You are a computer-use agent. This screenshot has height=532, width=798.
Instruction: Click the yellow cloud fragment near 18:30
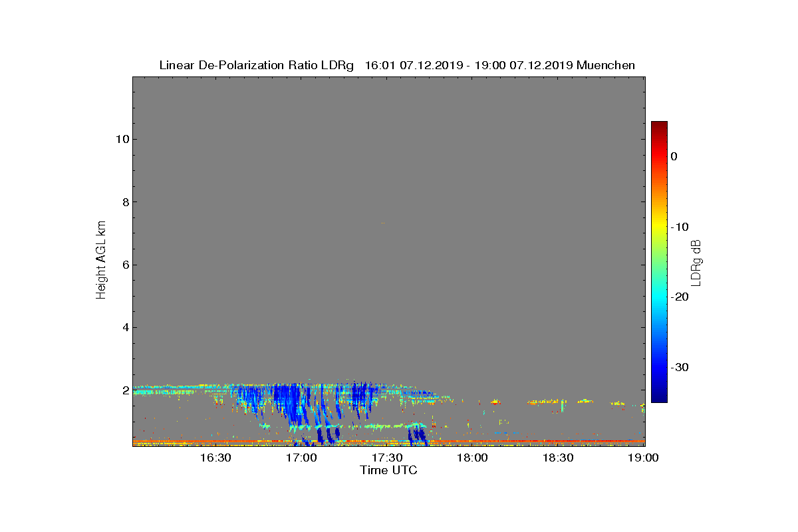547,402
